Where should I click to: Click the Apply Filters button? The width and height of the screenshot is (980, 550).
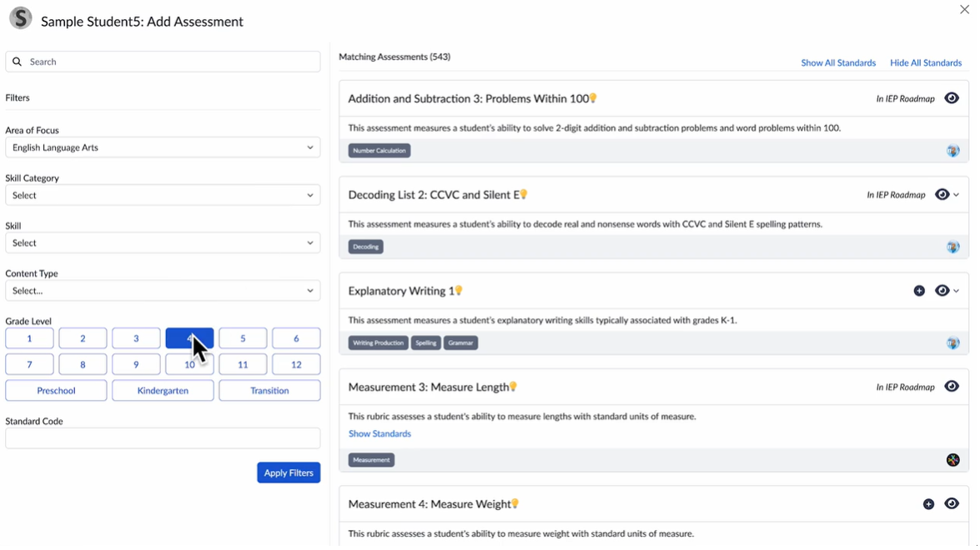[x=289, y=472]
